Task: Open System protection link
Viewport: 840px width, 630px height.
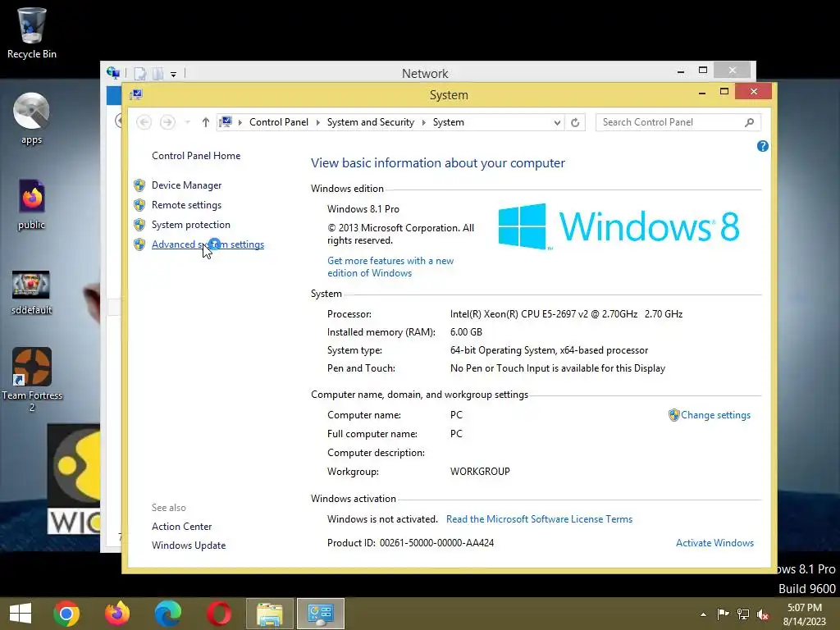Action: coord(190,225)
